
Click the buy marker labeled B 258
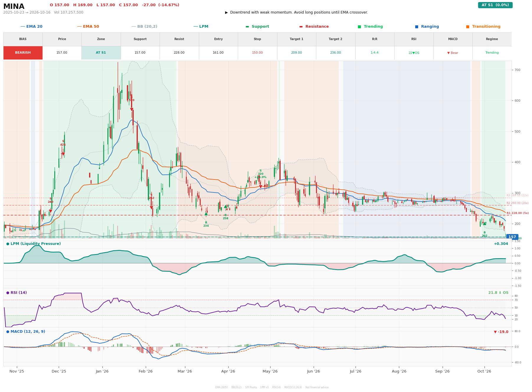click(x=225, y=206)
